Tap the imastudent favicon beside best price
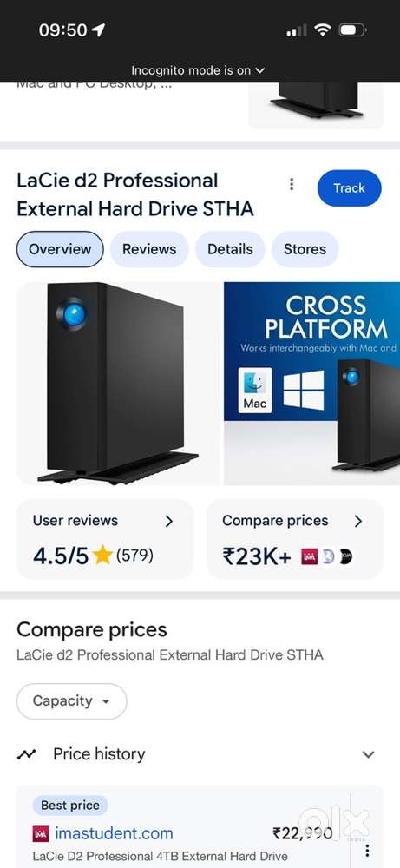 click(41, 833)
